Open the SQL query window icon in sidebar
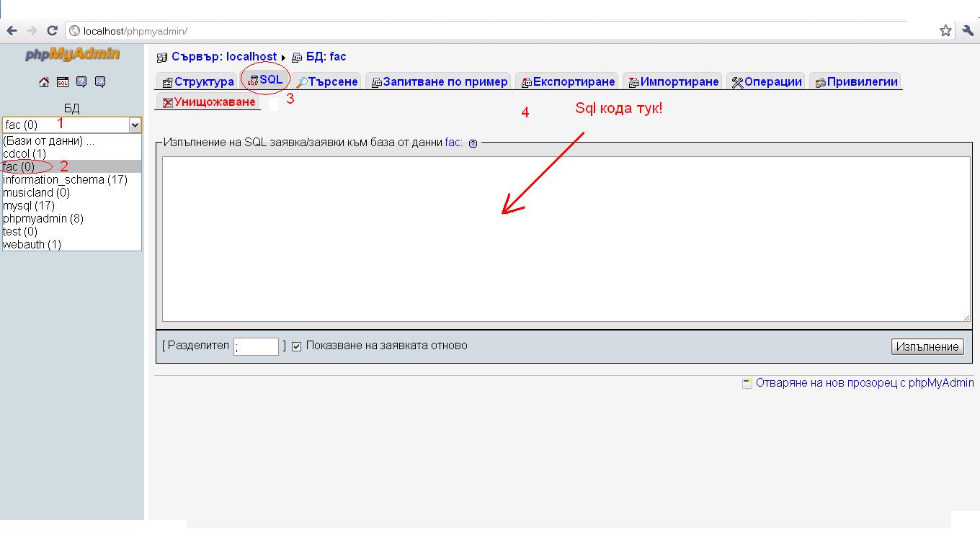Screen dimensions: 980x553 63,82
